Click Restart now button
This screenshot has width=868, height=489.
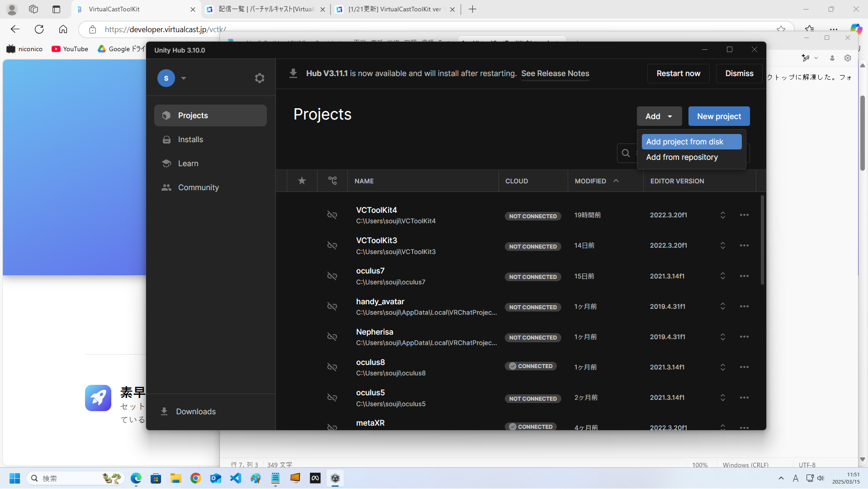[678, 73]
